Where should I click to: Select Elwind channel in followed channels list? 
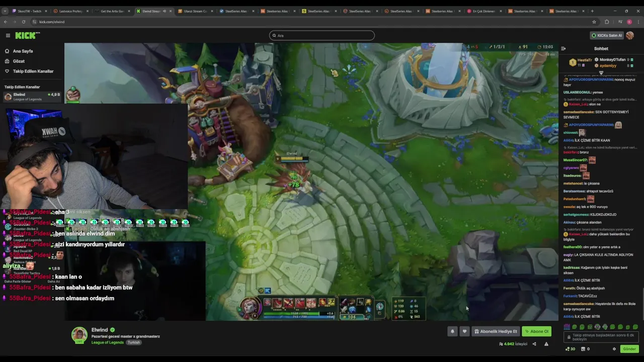click(x=32, y=96)
